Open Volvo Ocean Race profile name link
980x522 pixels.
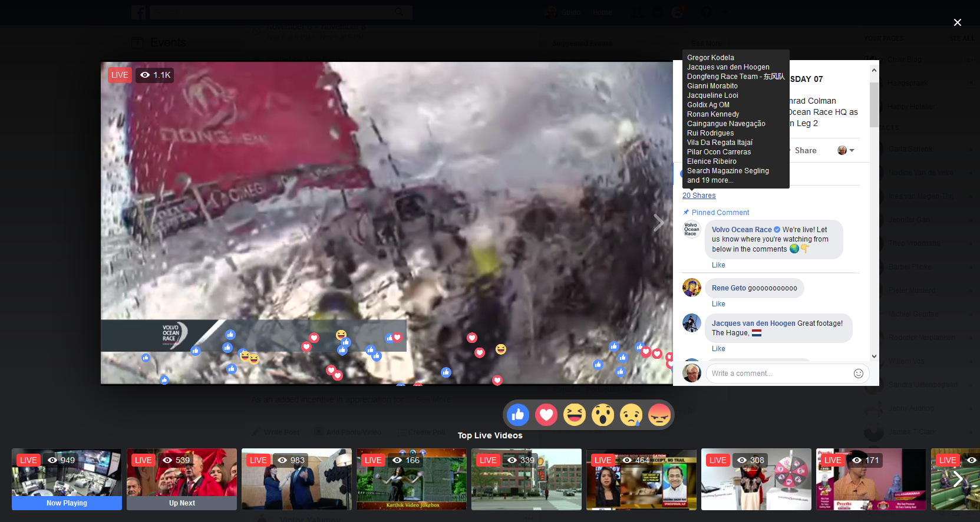pyautogui.click(x=741, y=230)
